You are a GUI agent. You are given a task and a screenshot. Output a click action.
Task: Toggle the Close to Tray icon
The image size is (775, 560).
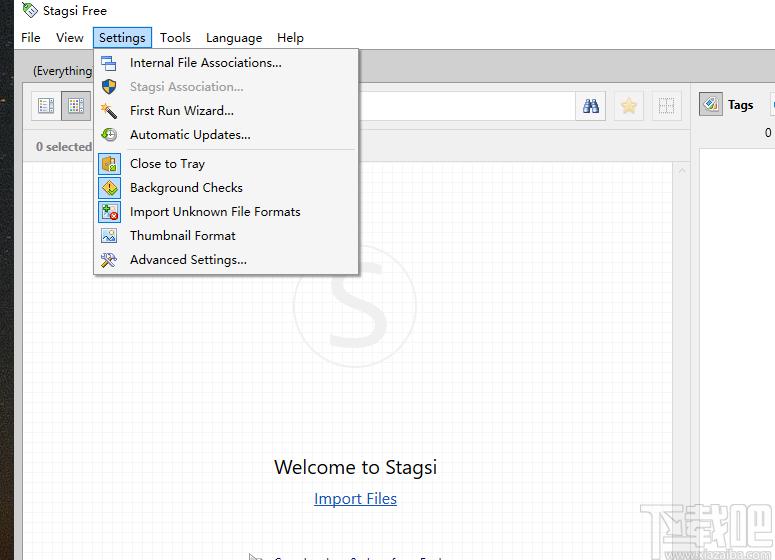point(109,164)
